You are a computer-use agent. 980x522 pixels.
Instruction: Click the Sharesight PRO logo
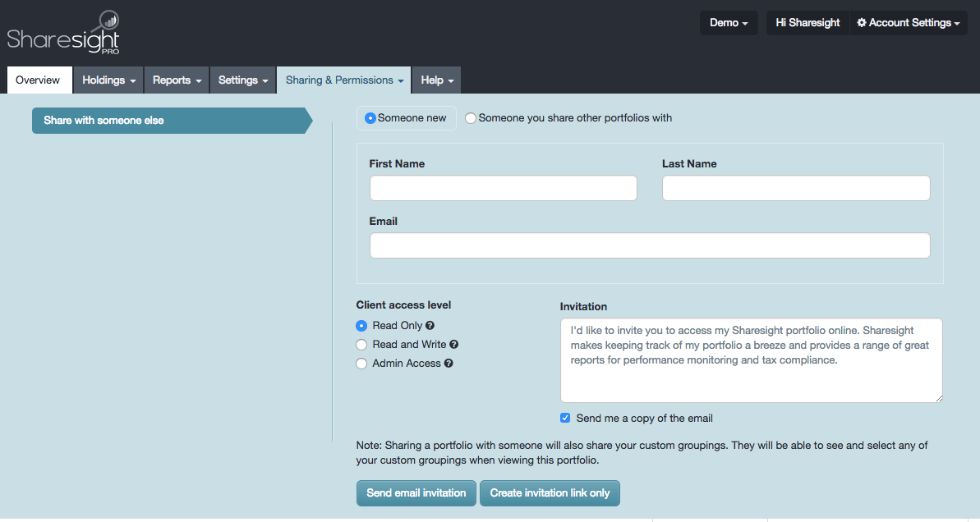[x=63, y=33]
